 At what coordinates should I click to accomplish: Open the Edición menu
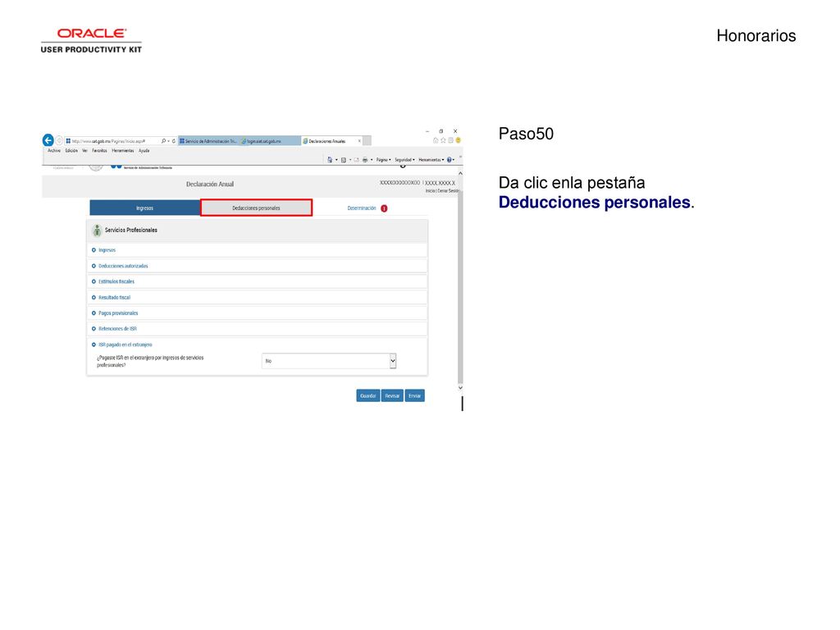[72, 151]
